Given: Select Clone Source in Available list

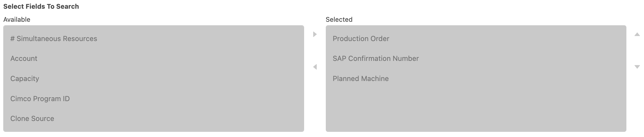Looking at the screenshot, I should coord(32,119).
